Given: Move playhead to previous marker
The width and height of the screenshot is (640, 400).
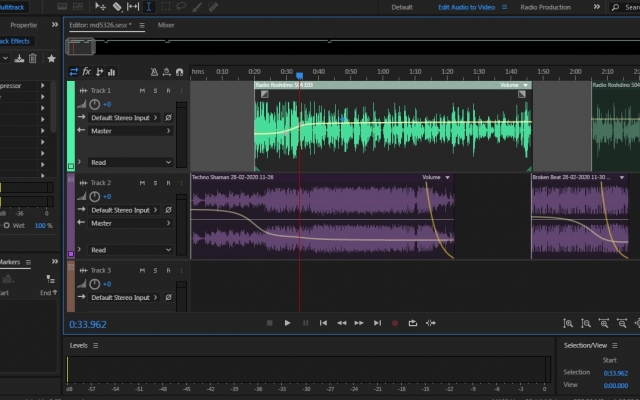Looking at the screenshot, I should [x=323, y=323].
